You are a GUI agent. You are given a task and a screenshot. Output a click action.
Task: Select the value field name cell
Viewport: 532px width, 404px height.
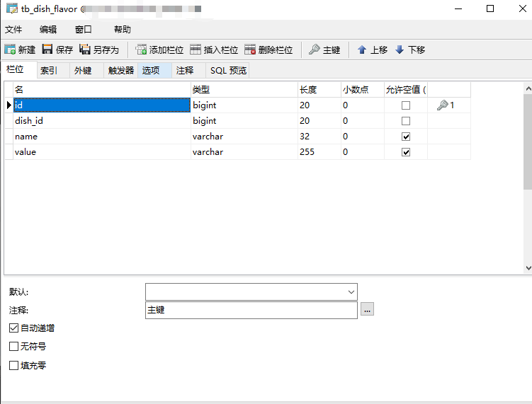tap(102, 152)
